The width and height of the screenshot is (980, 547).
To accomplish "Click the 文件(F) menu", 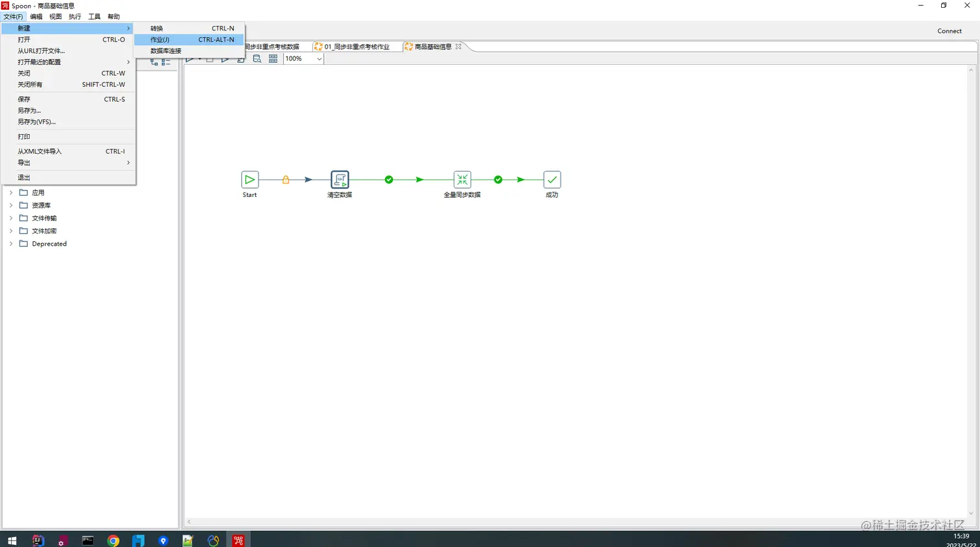I will pyautogui.click(x=13, y=16).
